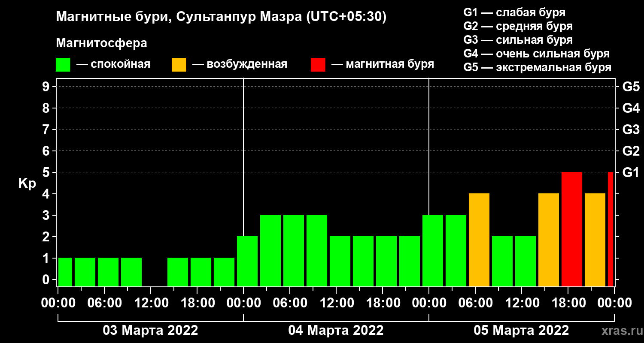Click legend line 'G2 — средняя буря'
The width and height of the screenshot is (644, 343).
pos(518,26)
